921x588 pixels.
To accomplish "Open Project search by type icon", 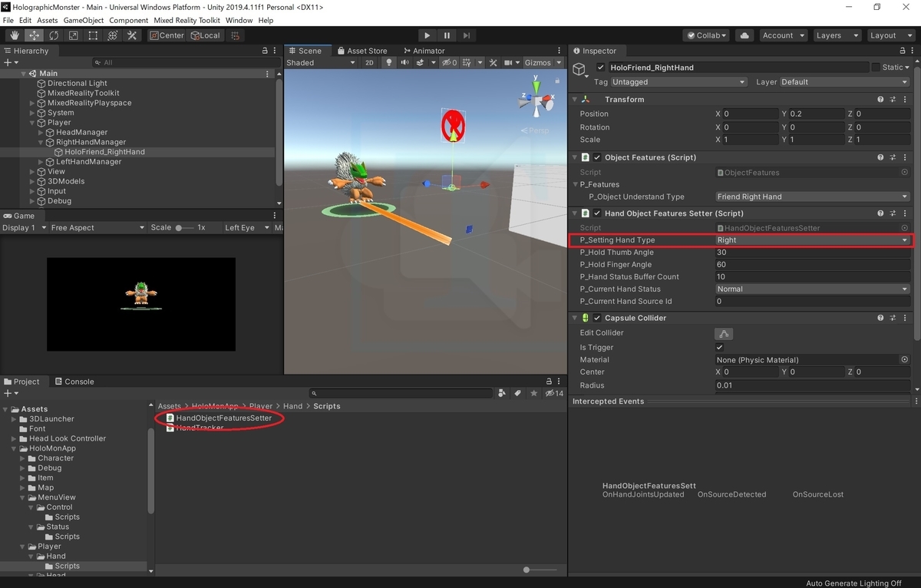I will tap(502, 393).
